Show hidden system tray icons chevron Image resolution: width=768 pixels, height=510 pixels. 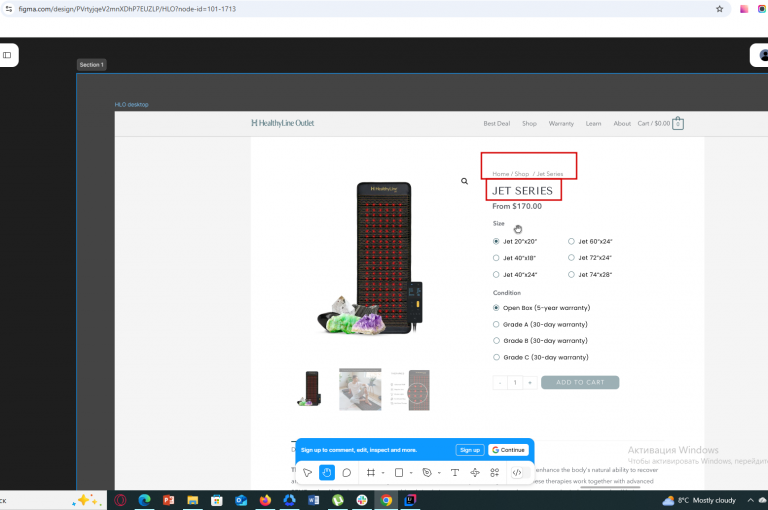pyautogui.click(x=750, y=500)
